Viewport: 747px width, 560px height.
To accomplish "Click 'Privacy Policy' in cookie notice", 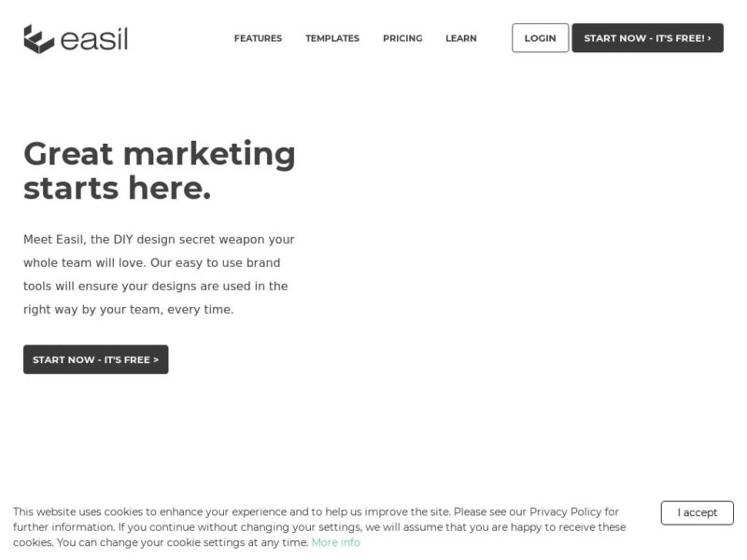I will point(566,511).
